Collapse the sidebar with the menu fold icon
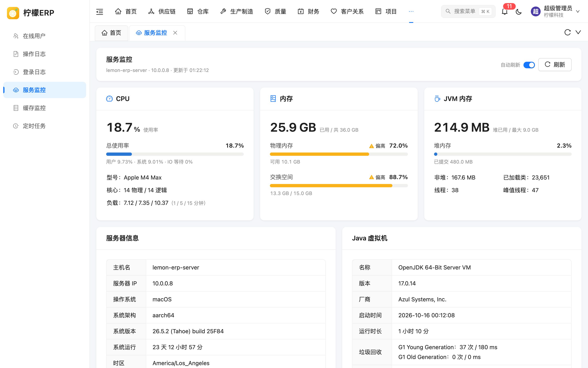This screenshot has height=368, width=588. click(100, 11)
